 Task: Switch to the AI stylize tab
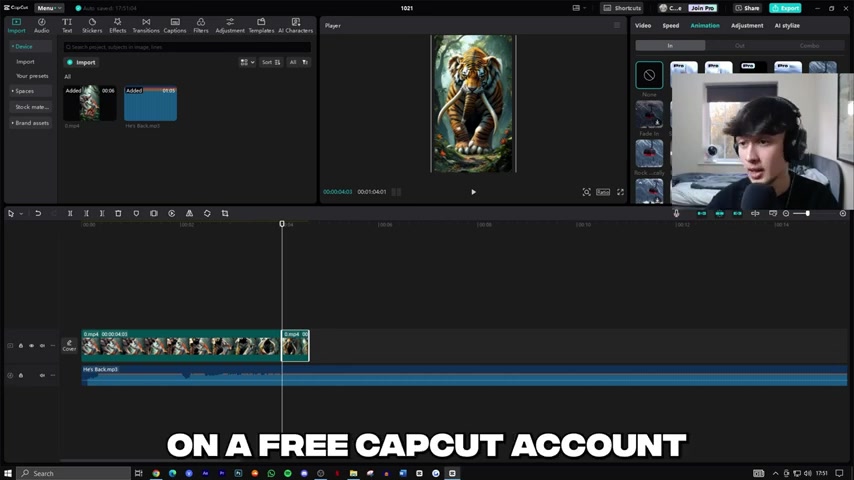click(787, 26)
